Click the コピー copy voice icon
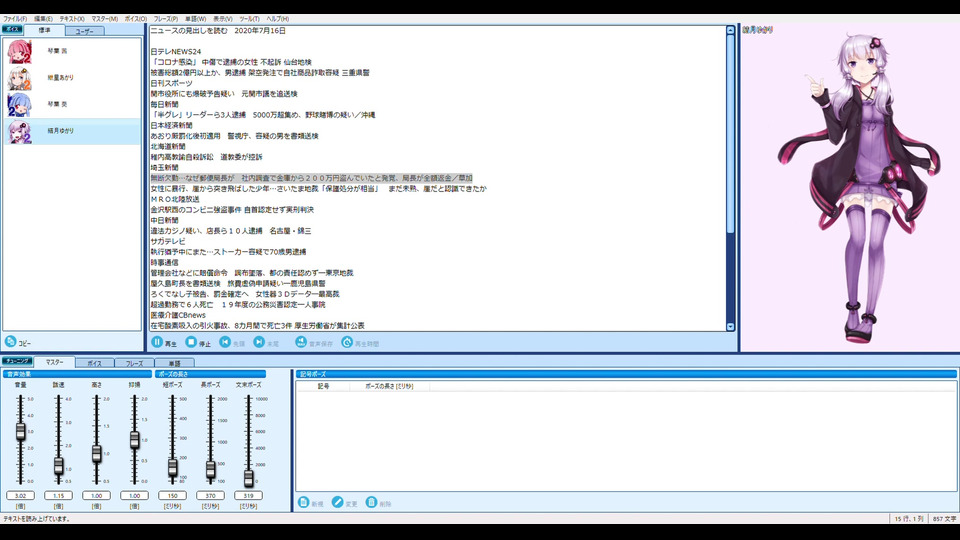The height and width of the screenshot is (540, 960). pyautogui.click(x=10, y=342)
